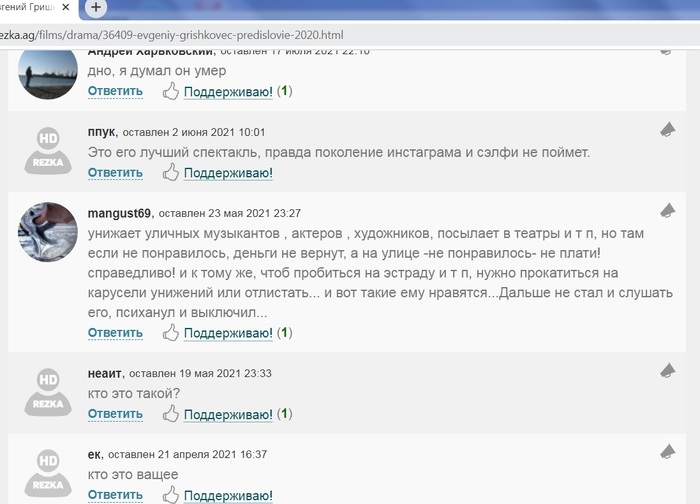Screen dimensions: 700x504
Task: Report ек's comment with the megaphone icon
Action: click(x=667, y=452)
